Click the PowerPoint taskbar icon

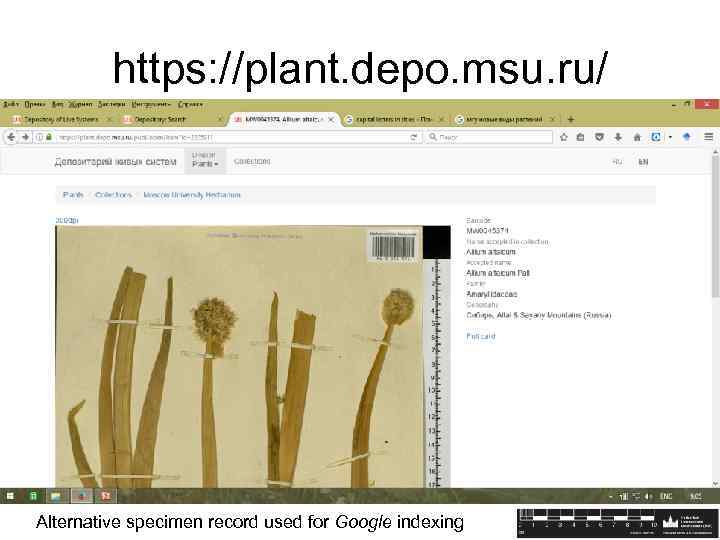click(106, 496)
